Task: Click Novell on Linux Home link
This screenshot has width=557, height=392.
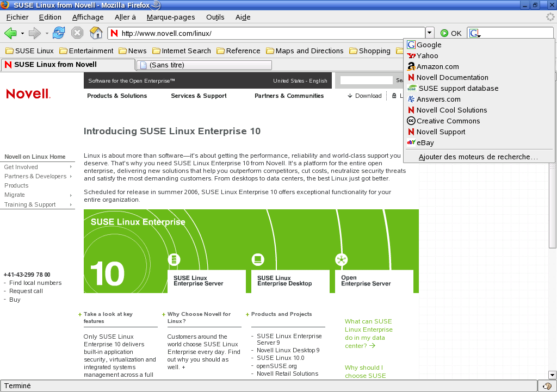Action: (35, 157)
